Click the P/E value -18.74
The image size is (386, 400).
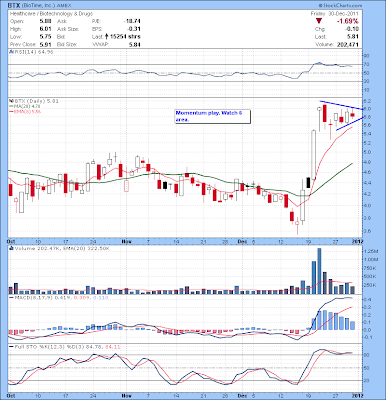pyautogui.click(x=132, y=21)
